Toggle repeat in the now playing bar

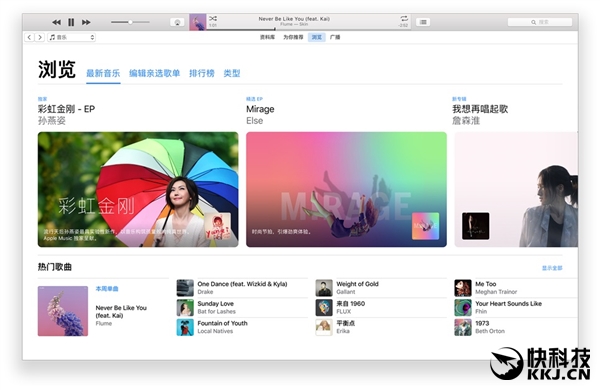404,18
